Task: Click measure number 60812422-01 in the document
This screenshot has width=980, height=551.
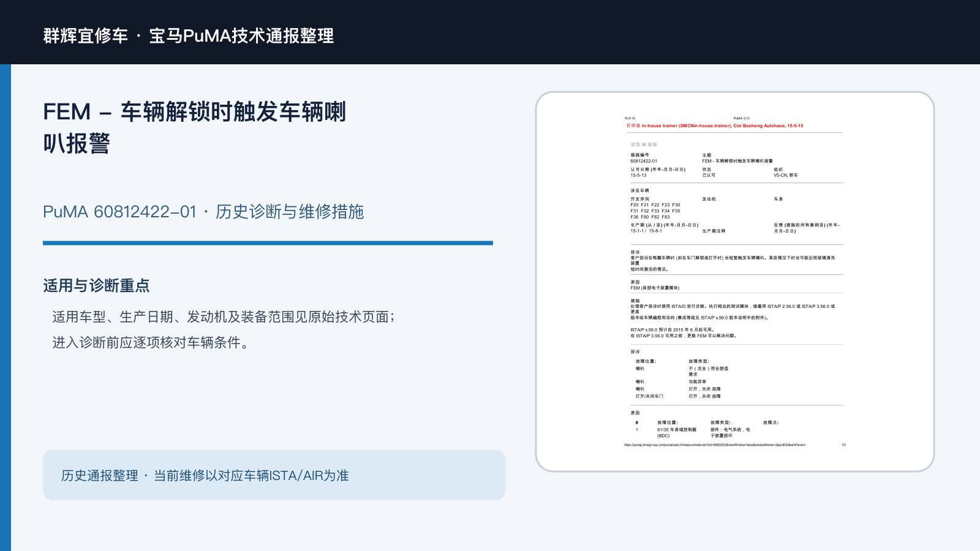Action: coord(644,161)
